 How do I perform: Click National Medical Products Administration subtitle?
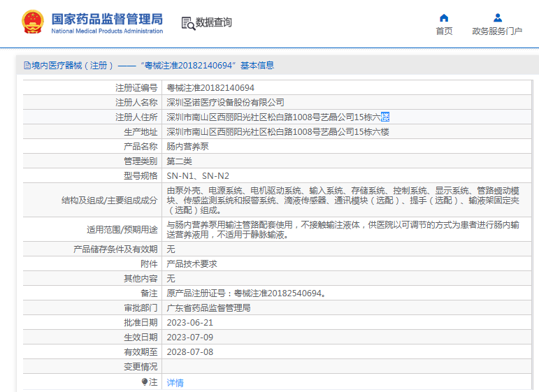[107, 31]
